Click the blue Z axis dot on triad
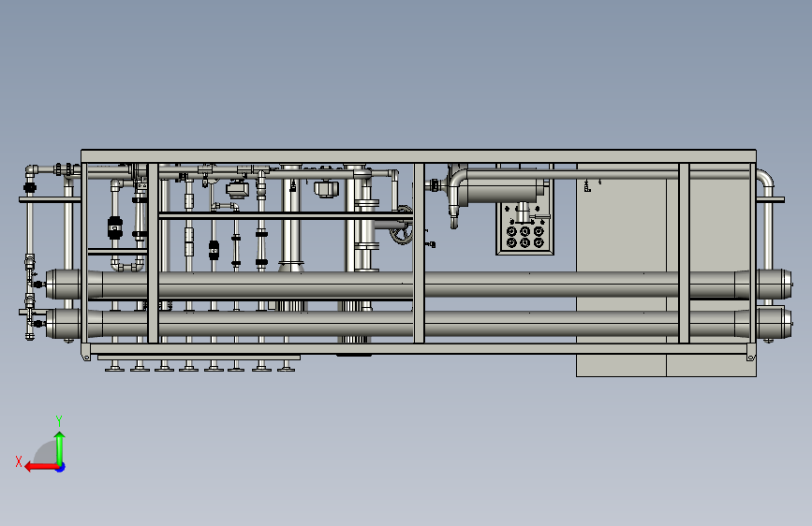 click(61, 467)
